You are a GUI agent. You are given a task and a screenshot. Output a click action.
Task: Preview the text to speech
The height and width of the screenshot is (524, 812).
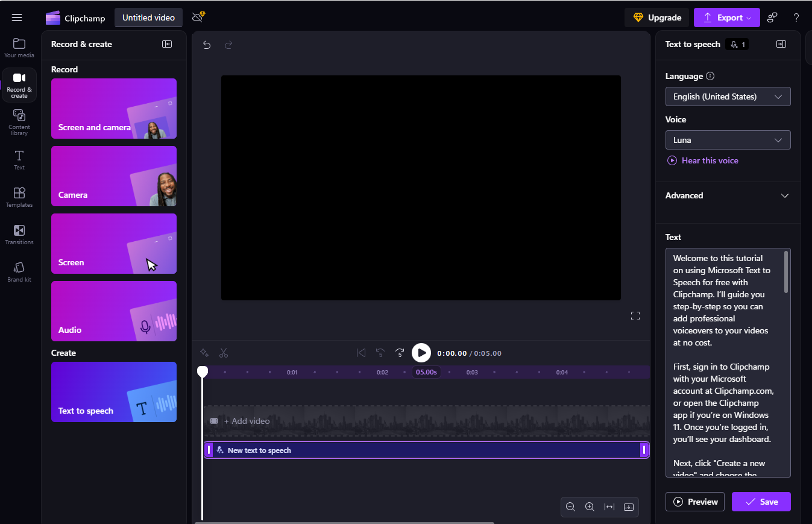(695, 502)
